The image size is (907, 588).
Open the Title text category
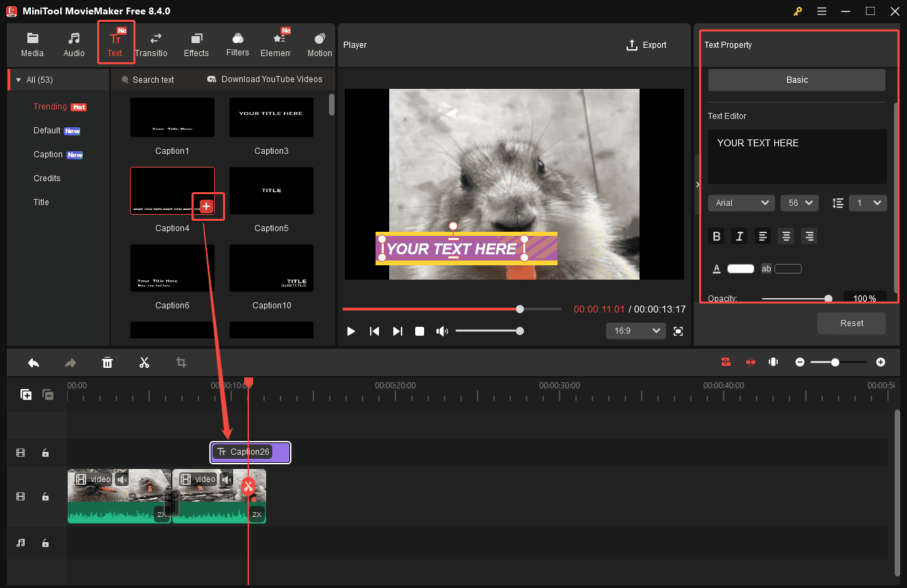point(41,202)
